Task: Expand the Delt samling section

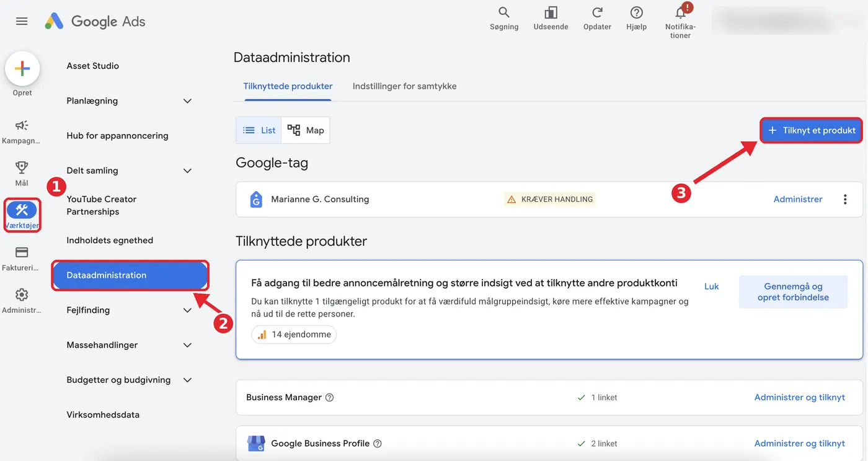Action: click(187, 171)
